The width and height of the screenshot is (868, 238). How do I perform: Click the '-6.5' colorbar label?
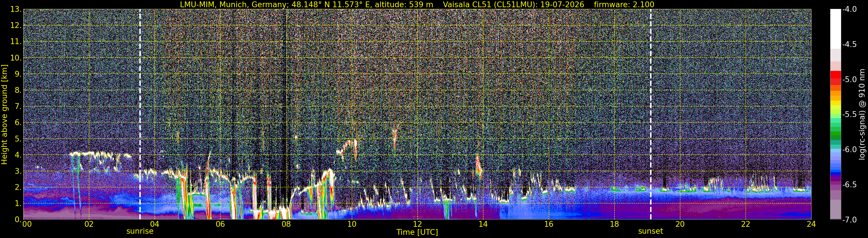click(x=849, y=185)
